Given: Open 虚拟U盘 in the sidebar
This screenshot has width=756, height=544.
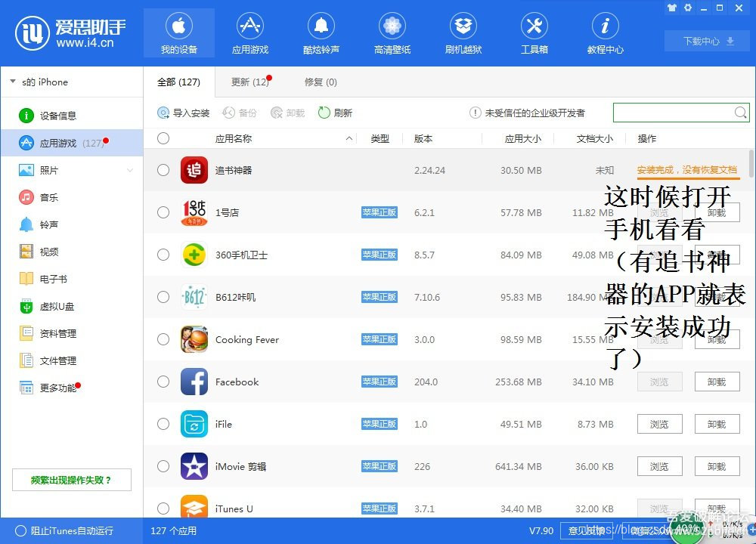Looking at the screenshot, I should 72,307.
